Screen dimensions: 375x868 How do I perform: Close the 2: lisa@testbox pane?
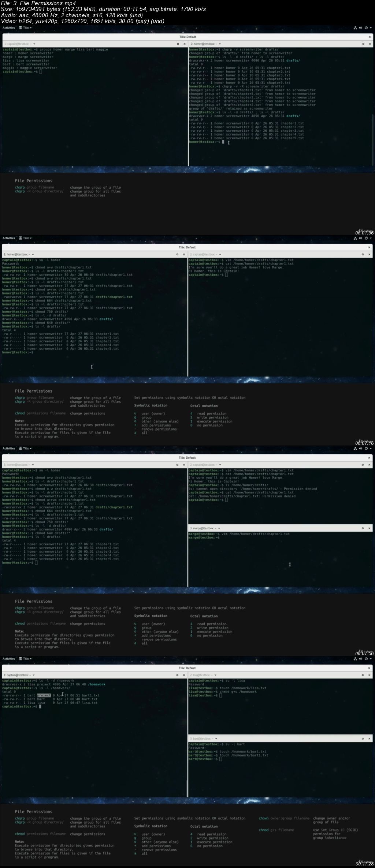coord(369,675)
